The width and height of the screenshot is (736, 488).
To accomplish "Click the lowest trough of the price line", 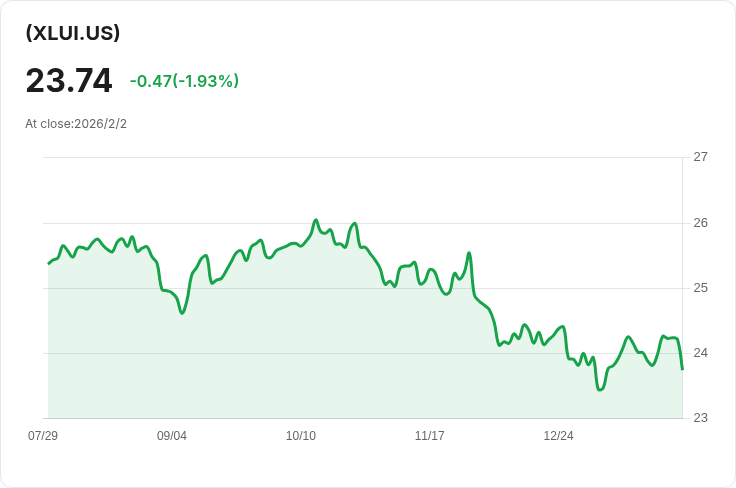I will coord(600,389).
